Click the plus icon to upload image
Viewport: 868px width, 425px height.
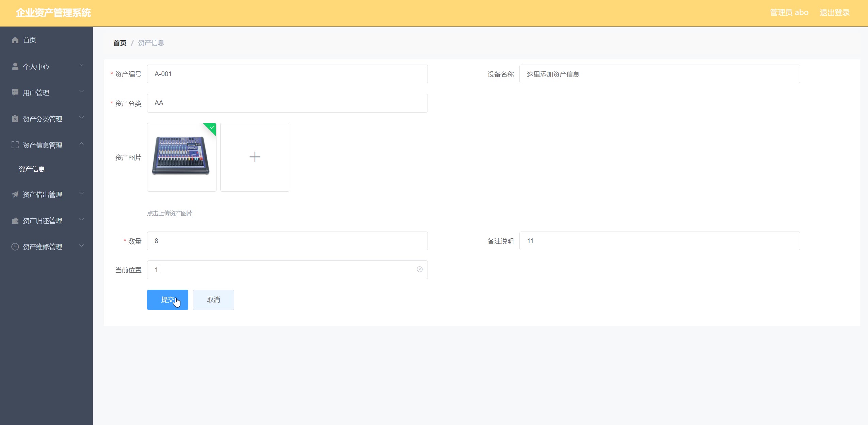pos(255,157)
